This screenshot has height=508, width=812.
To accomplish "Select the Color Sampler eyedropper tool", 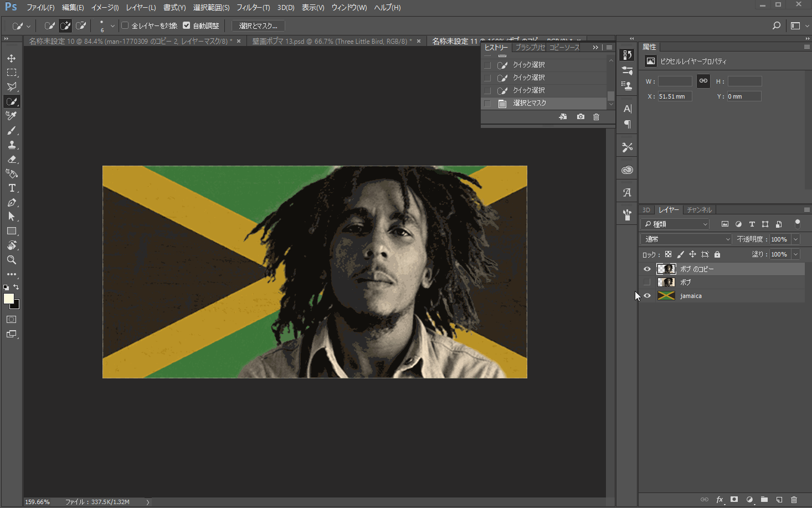I will coord(12,116).
